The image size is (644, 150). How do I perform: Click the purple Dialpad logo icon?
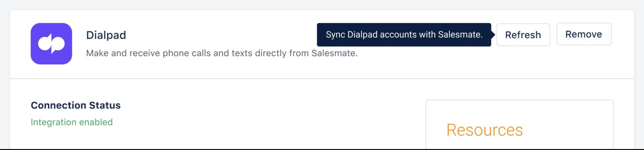[x=51, y=43]
